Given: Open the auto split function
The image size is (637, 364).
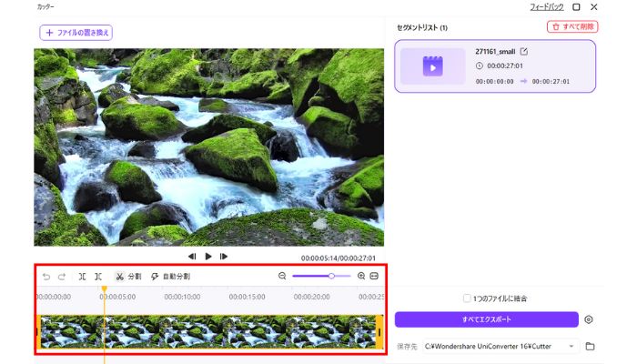Looking at the screenshot, I should coord(170,277).
